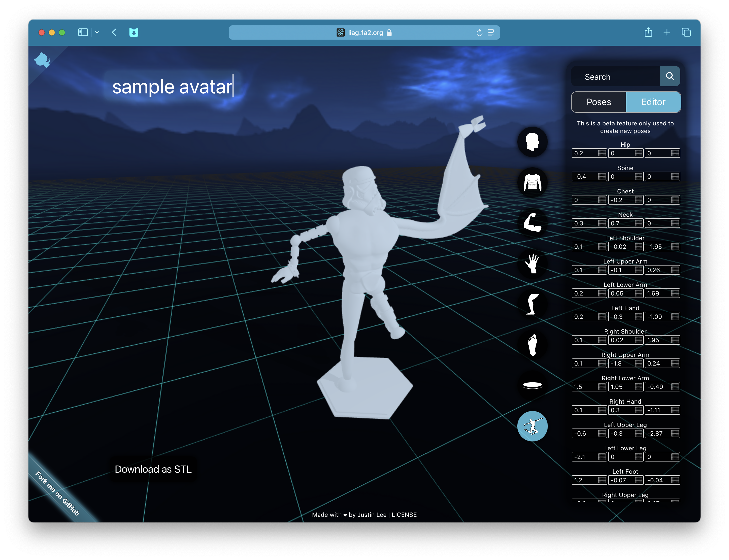Click the Download as STL button

154,469
